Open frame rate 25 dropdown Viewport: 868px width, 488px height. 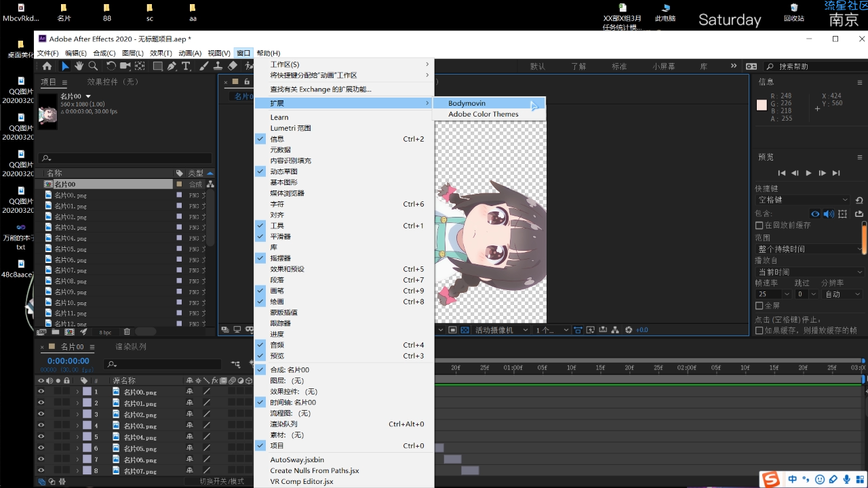(773, 294)
